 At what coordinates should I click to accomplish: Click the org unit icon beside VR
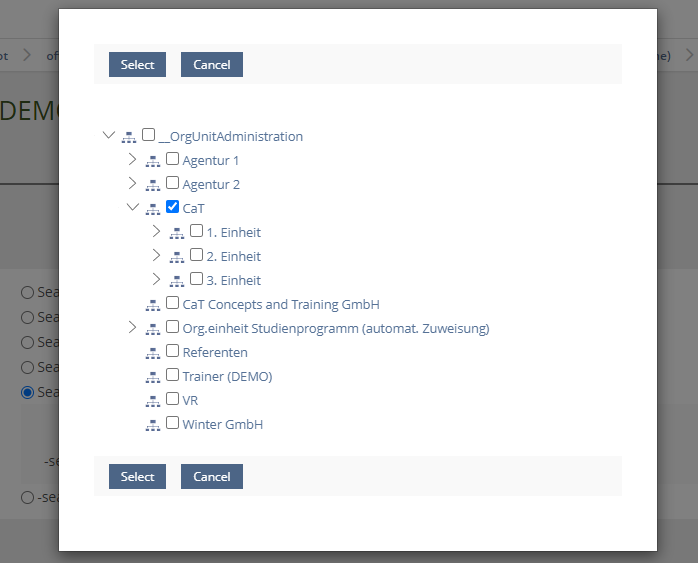coord(153,401)
